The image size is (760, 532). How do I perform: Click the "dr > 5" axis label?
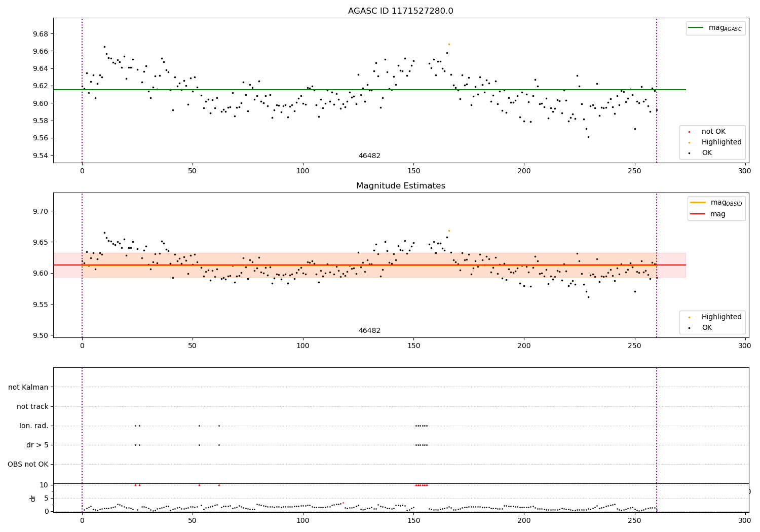37,445
